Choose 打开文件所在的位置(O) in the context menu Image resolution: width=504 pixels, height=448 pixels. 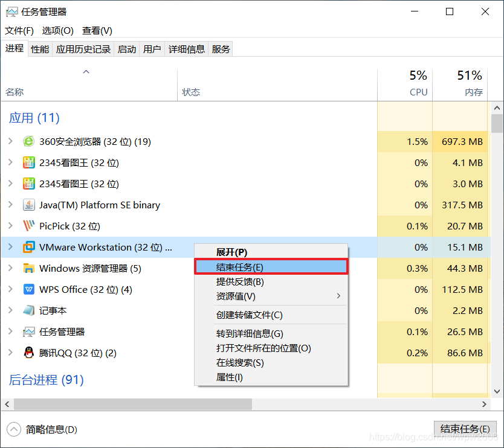click(271, 348)
